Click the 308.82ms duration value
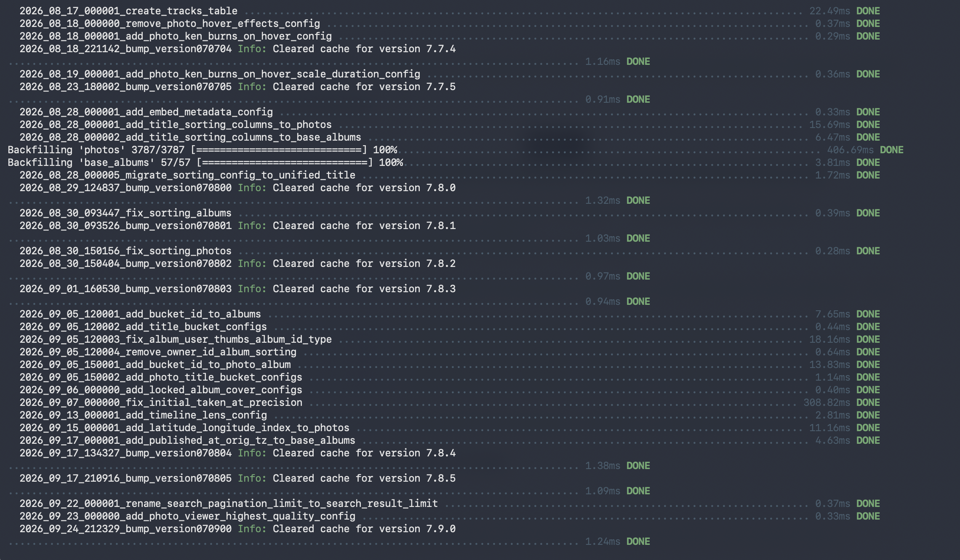This screenshot has height=560, width=960. click(827, 403)
